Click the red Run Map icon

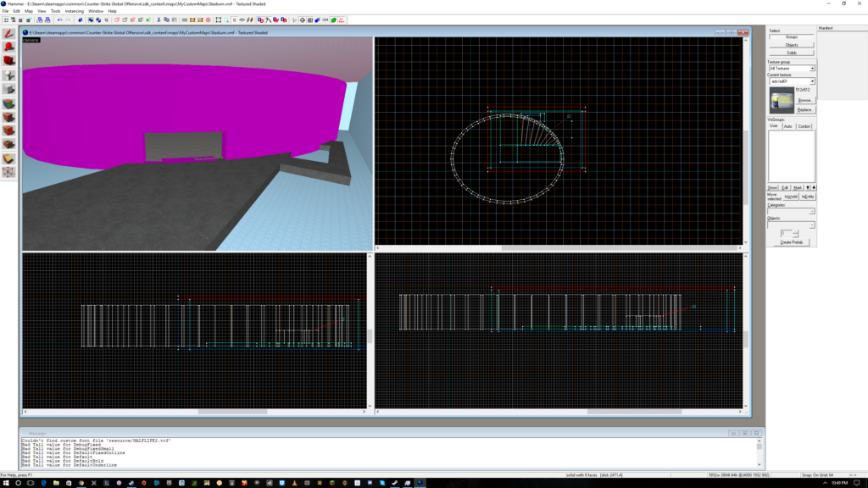pyautogui.click(x=342, y=20)
